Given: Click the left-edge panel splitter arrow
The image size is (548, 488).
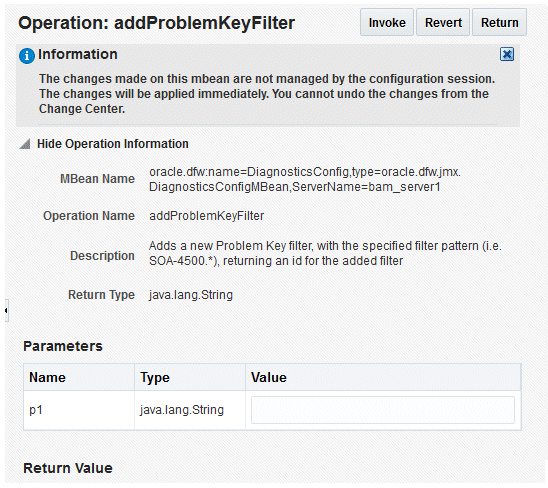Looking at the screenshot, I should coord(6,310).
